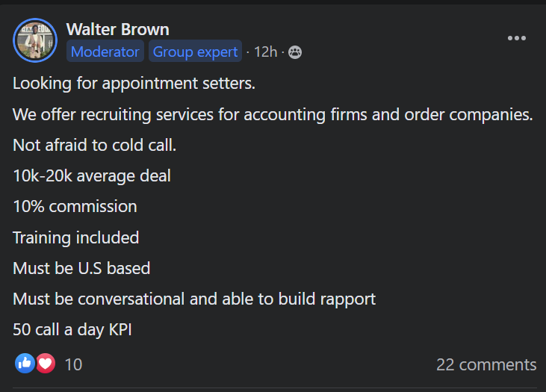546x392 pixels.
Task: Click the line about building rapport
Action: pyautogui.click(x=194, y=299)
